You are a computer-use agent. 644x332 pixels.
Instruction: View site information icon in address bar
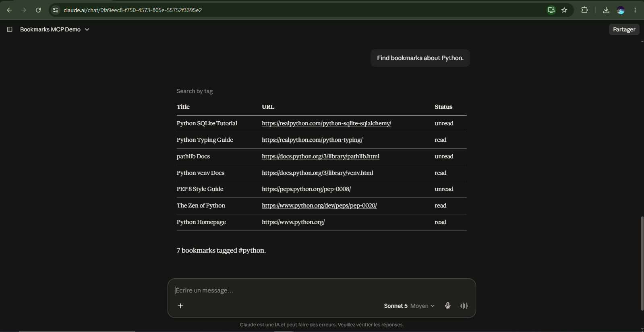(56, 10)
